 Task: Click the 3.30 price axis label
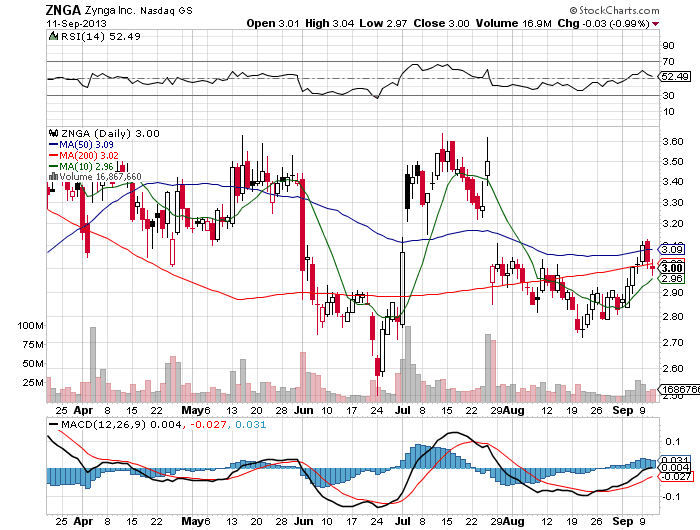673,202
